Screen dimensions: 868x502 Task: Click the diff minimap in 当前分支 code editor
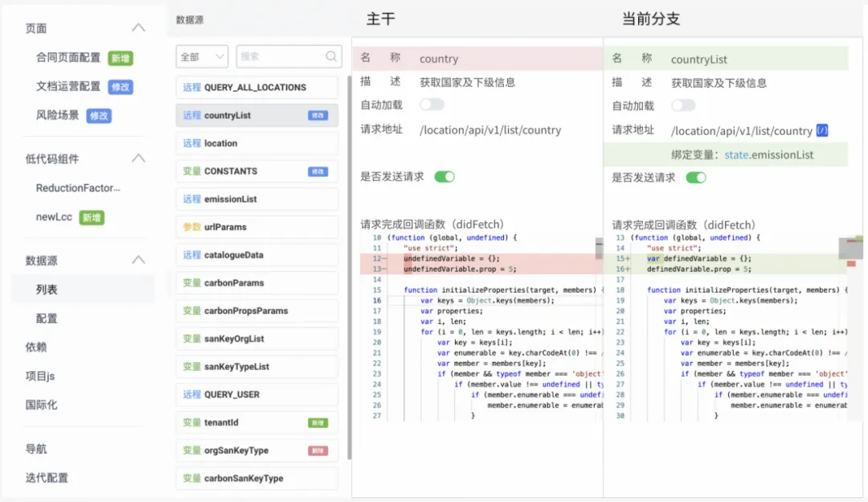coord(850,249)
